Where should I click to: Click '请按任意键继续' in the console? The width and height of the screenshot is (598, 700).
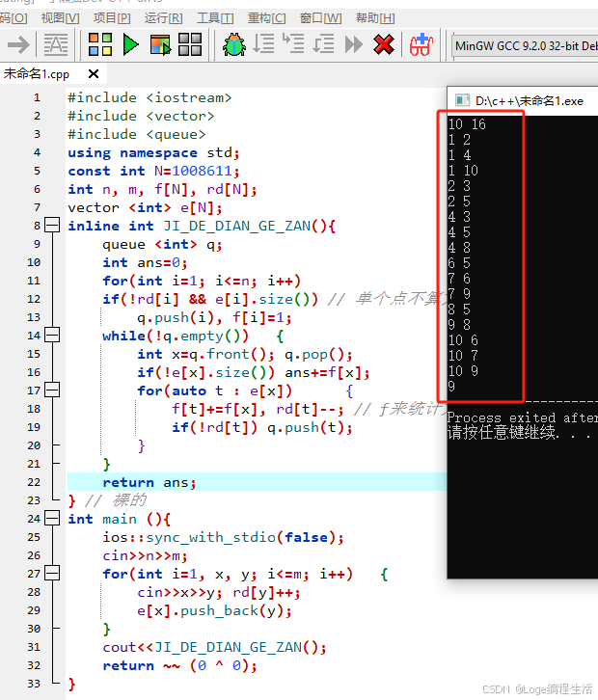(x=503, y=432)
